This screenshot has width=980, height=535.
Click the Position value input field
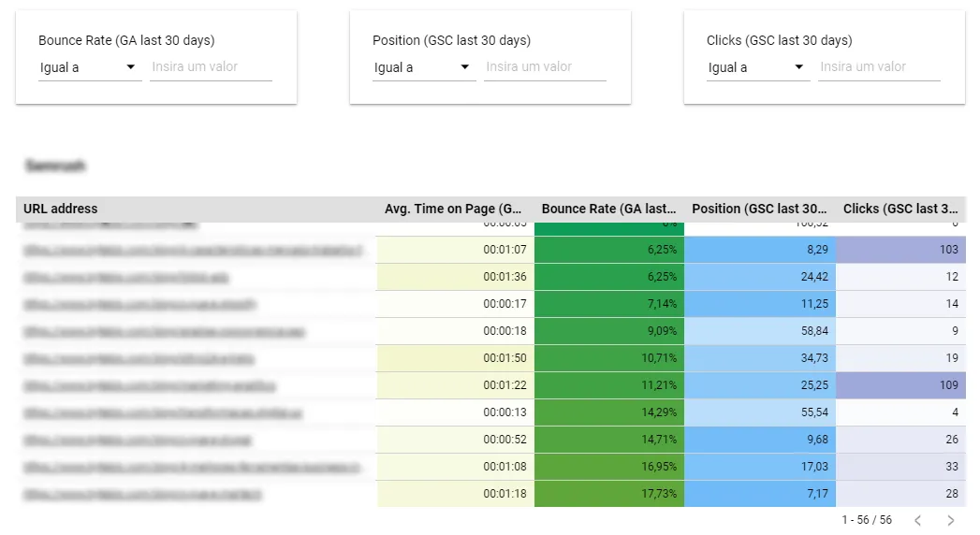point(545,66)
